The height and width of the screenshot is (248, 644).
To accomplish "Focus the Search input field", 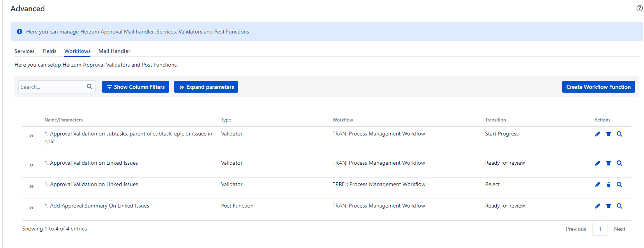I will [52, 87].
